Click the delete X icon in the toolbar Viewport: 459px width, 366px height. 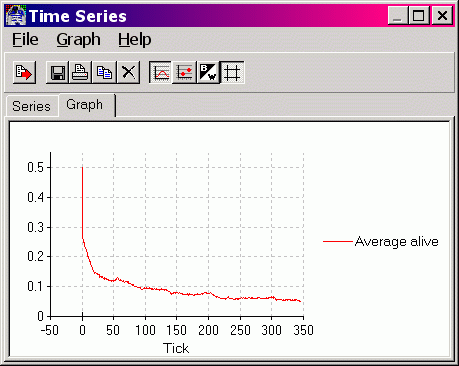(128, 72)
